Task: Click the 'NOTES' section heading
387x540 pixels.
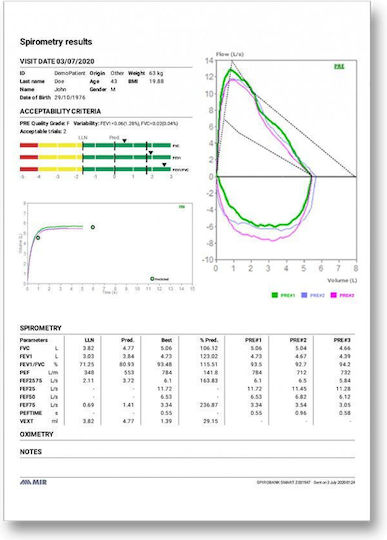Action: (31, 451)
